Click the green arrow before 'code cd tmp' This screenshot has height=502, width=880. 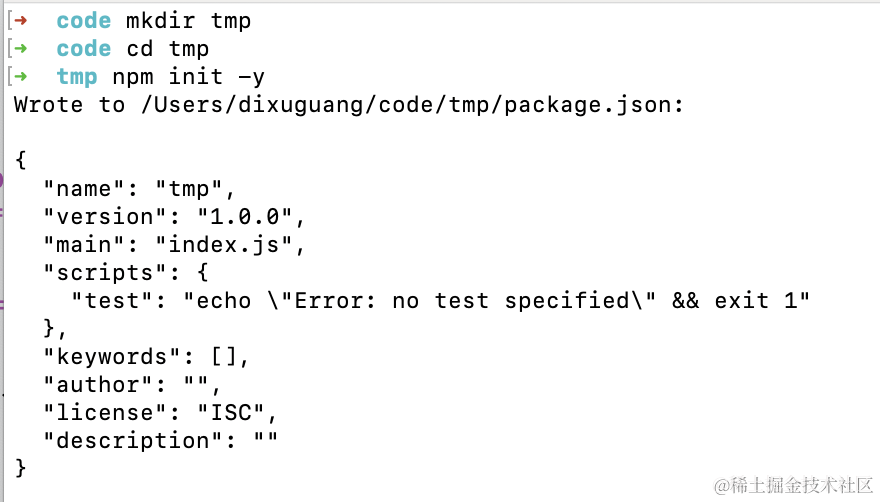coord(21,49)
